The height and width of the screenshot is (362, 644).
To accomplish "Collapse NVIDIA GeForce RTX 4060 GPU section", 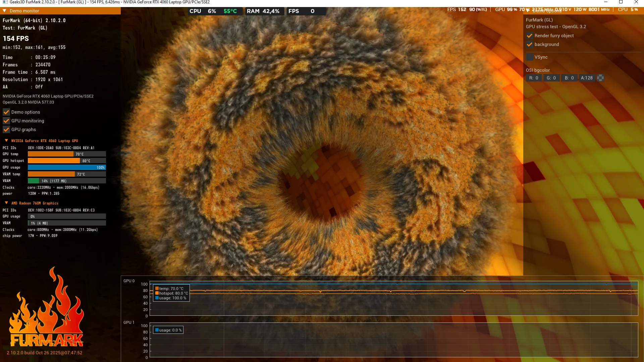I will coord(6,141).
